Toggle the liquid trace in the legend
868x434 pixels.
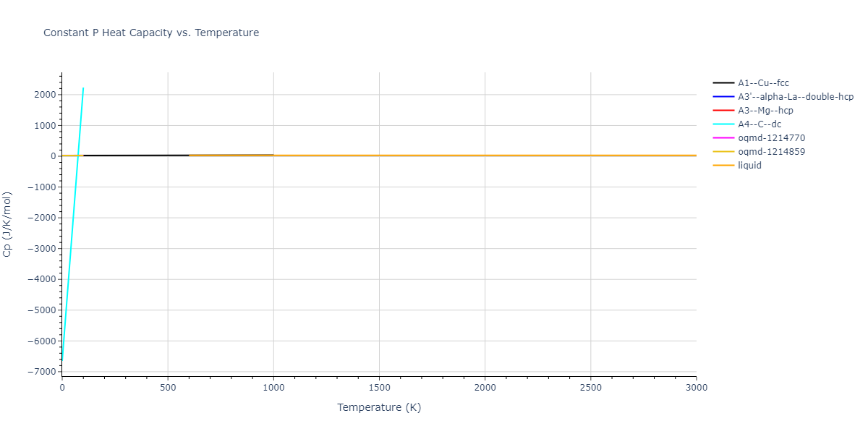pos(749,166)
